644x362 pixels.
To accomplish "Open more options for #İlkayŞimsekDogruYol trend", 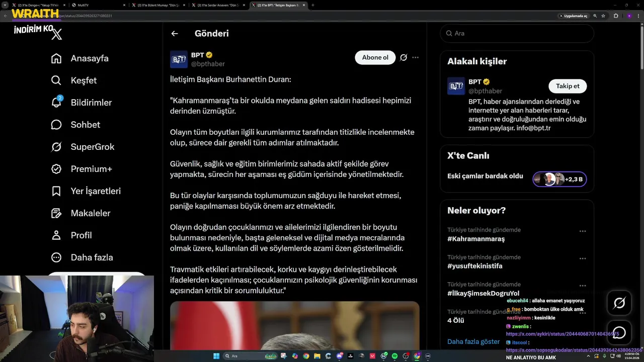I will point(583,286).
